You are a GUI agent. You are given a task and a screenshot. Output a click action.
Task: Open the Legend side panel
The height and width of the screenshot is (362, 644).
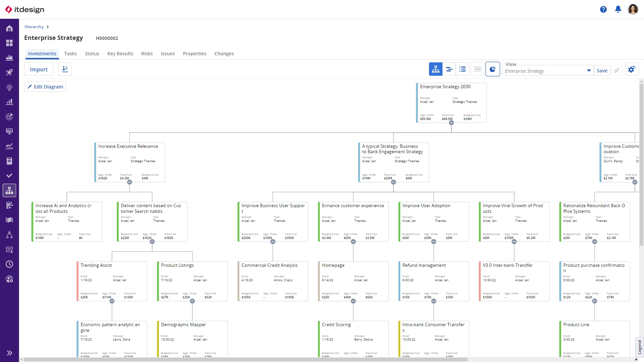(x=639, y=347)
